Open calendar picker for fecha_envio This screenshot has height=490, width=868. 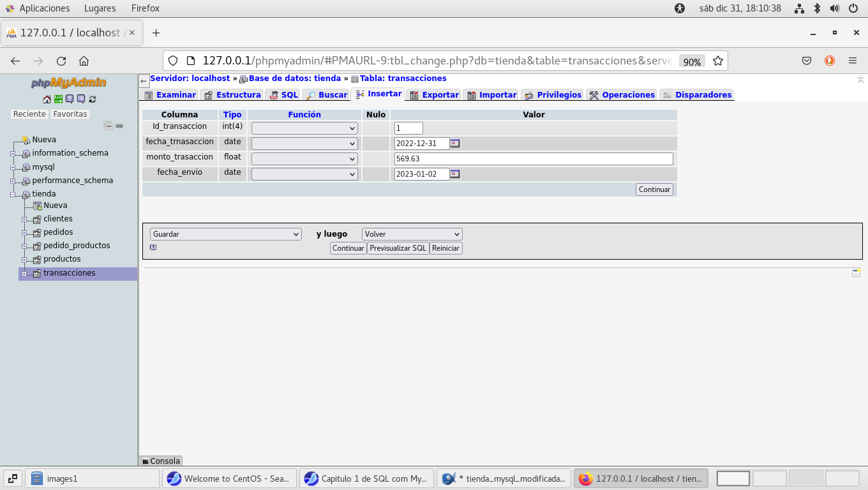454,174
